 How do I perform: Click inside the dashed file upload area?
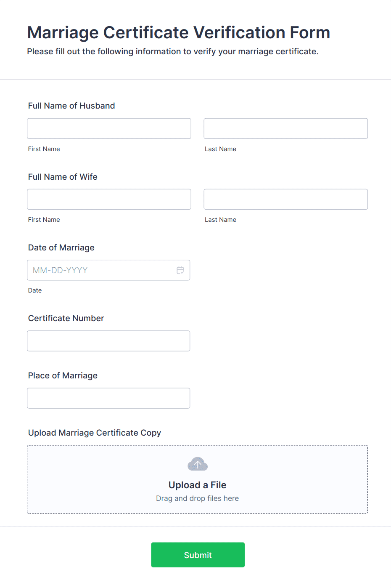(197, 479)
